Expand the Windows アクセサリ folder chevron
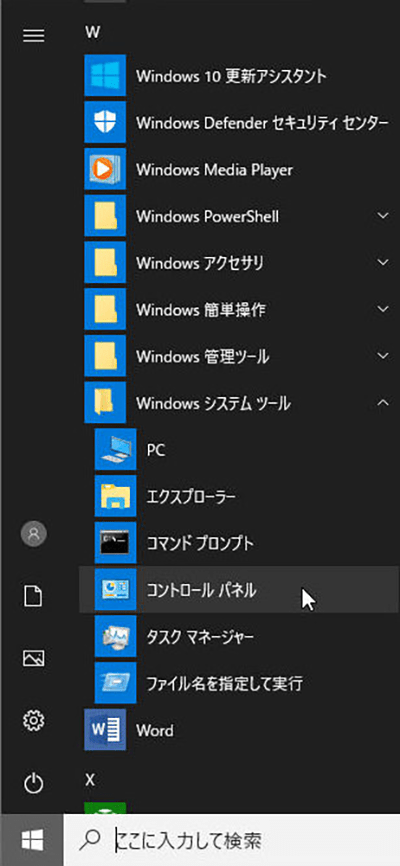Viewport: 400px width, 866px height. coord(383,263)
